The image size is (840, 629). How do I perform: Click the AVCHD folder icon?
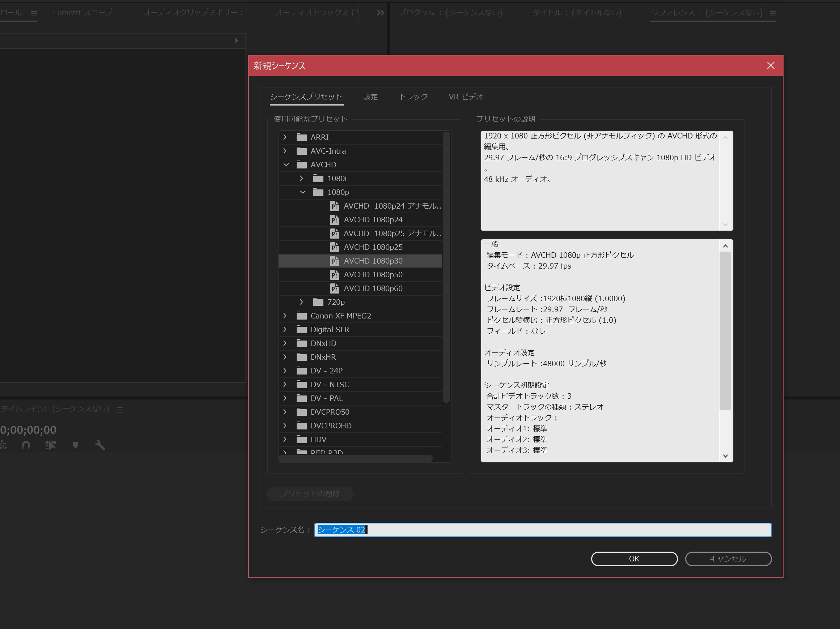pos(301,164)
